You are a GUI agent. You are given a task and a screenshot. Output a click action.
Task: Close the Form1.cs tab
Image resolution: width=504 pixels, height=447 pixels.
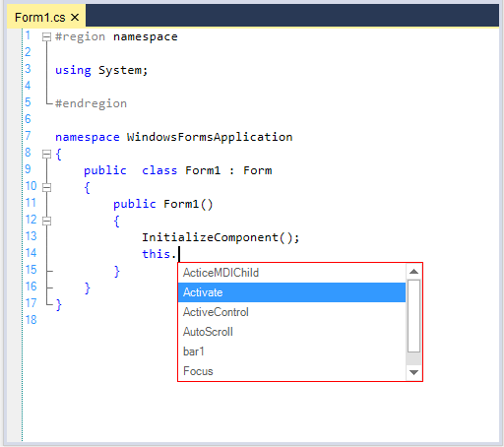[x=75, y=17]
